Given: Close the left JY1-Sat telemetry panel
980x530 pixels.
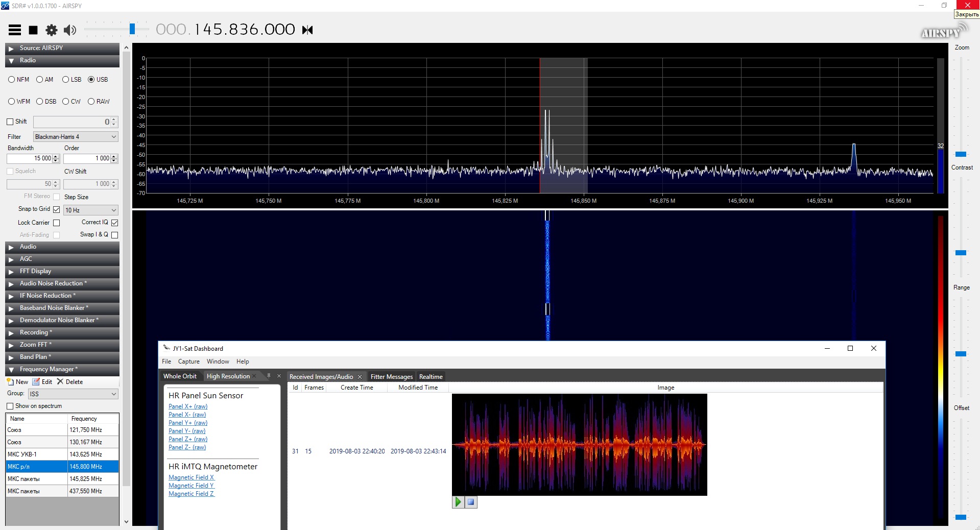Looking at the screenshot, I should click(279, 376).
